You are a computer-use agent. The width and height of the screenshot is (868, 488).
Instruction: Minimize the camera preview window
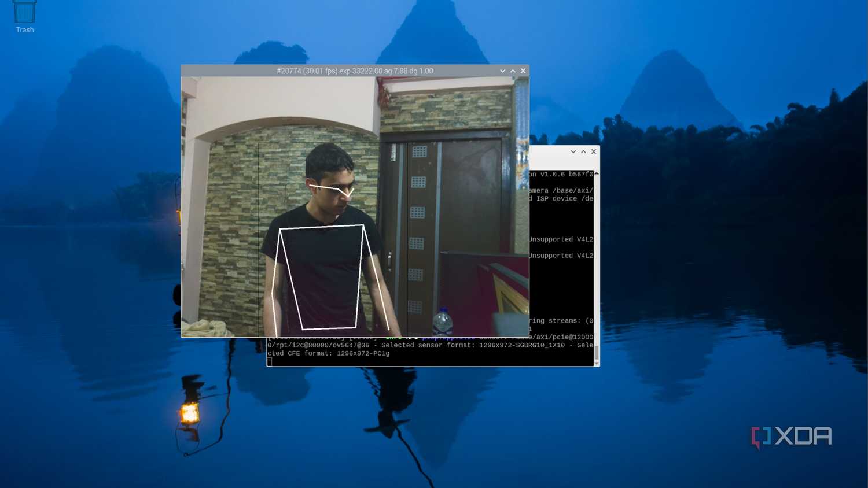point(502,71)
